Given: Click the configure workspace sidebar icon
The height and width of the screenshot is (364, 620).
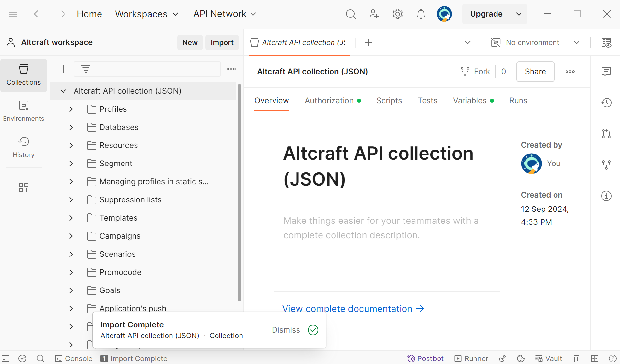Looking at the screenshot, I should [x=24, y=187].
